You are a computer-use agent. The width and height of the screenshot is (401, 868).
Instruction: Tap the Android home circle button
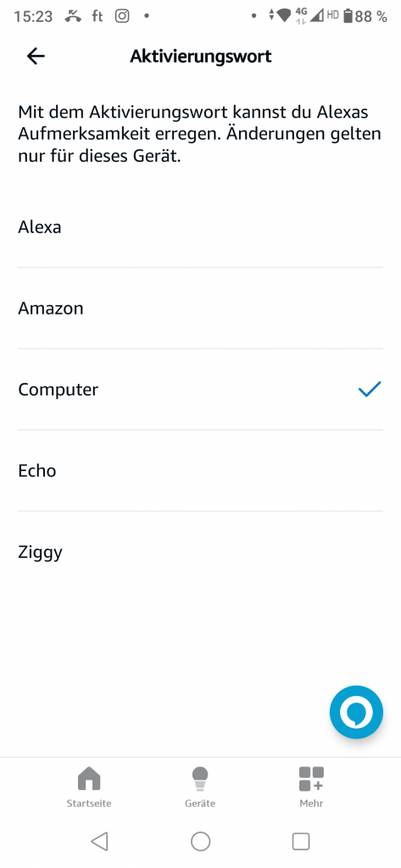coord(200,841)
